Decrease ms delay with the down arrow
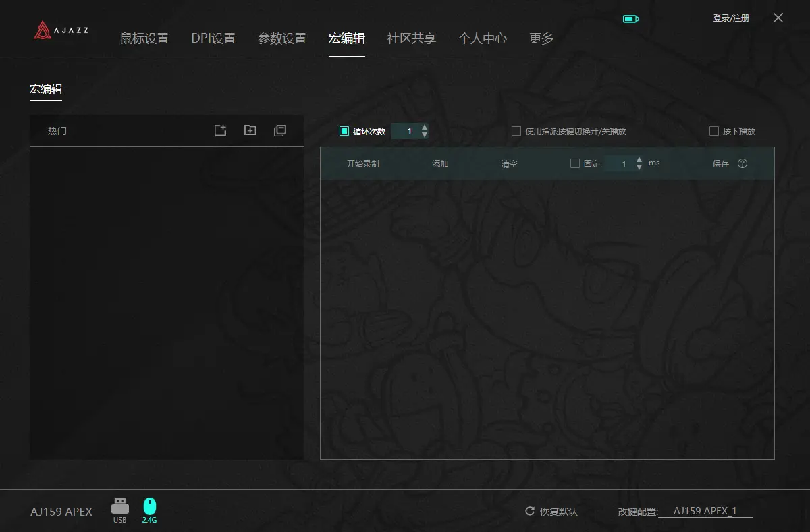Screen dimensions: 810x532 (639, 167)
